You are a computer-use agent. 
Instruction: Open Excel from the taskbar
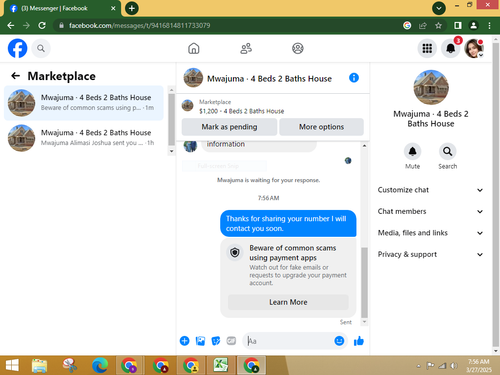220,365
